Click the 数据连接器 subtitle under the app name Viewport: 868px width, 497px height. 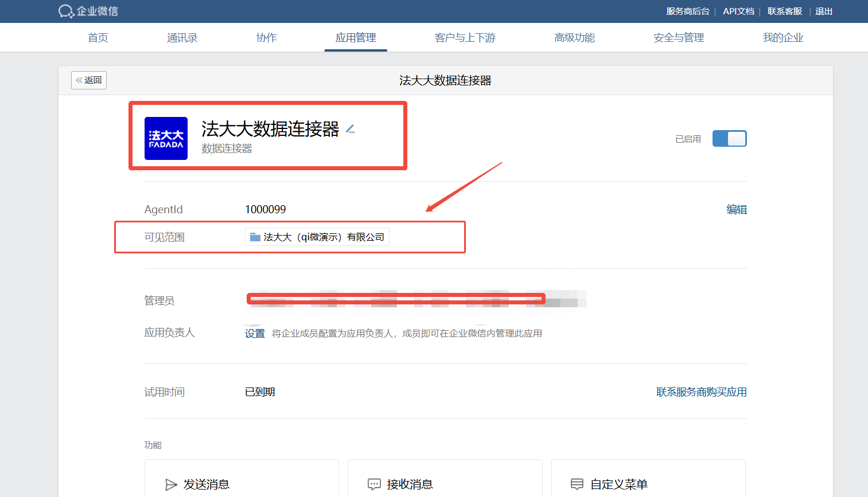(227, 148)
